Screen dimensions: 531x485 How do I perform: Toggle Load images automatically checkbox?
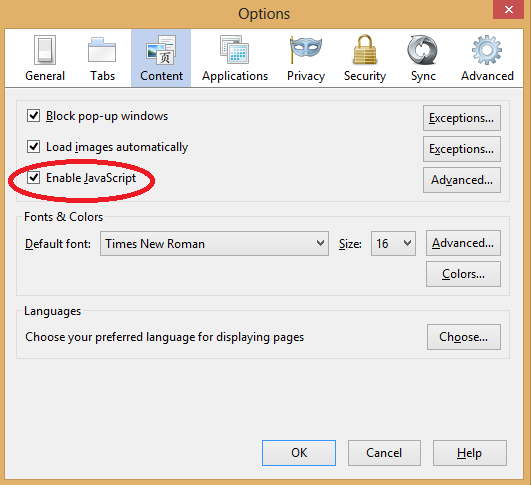point(34,147)
